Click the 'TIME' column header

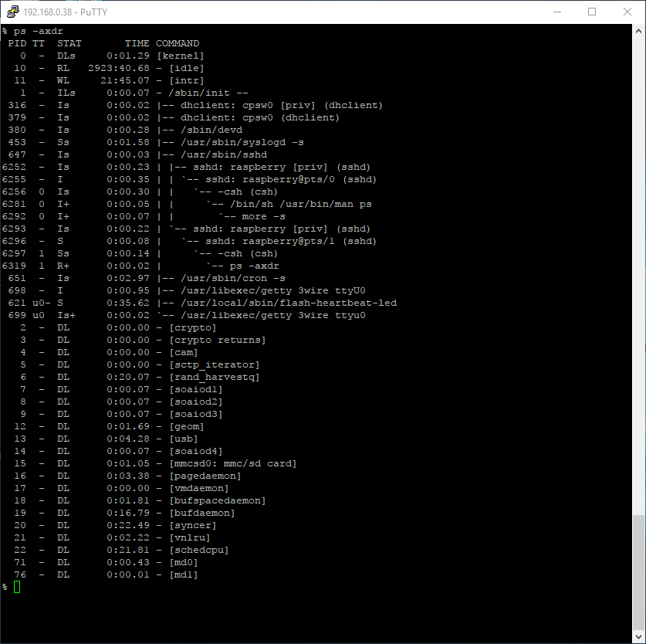(137, 43)
